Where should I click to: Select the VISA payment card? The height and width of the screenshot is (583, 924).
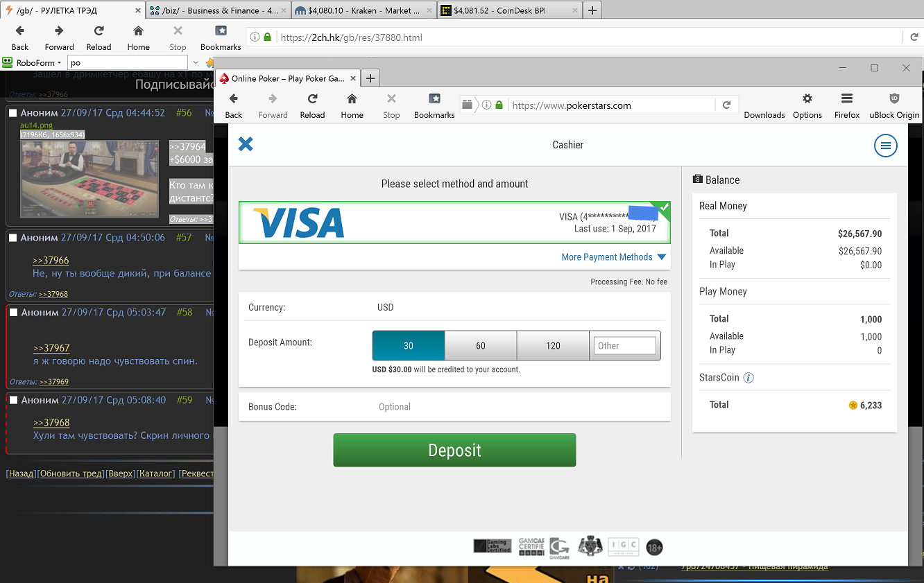coord(454,223)
